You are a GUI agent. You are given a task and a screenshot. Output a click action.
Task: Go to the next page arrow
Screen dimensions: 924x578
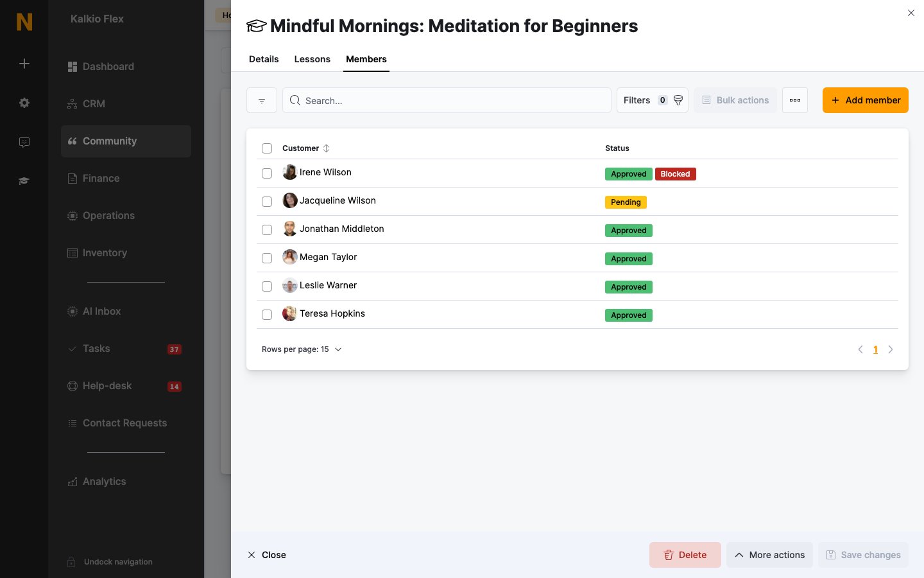click(891, 349)
